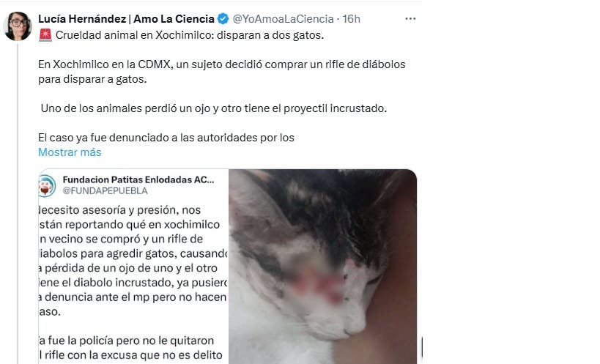Click the @FUNDAPEPUEBLA handle
Viewport: 600px width, 364px height.
point(105,191)
